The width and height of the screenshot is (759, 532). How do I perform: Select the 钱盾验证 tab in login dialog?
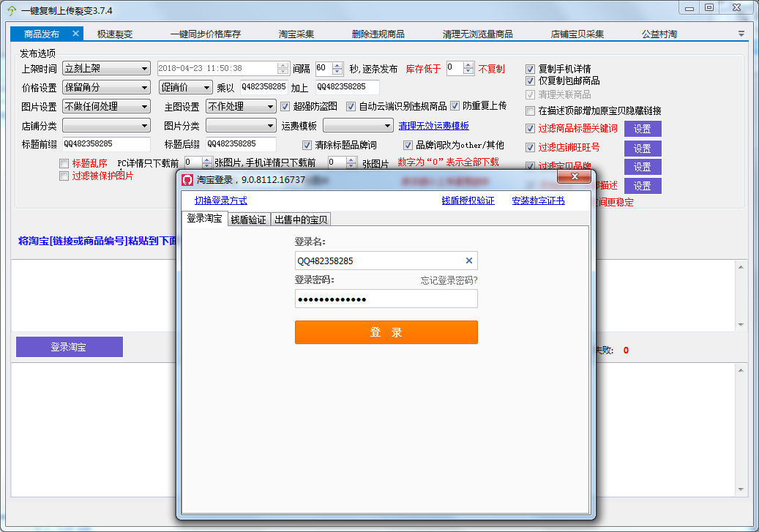pos(248,220)
